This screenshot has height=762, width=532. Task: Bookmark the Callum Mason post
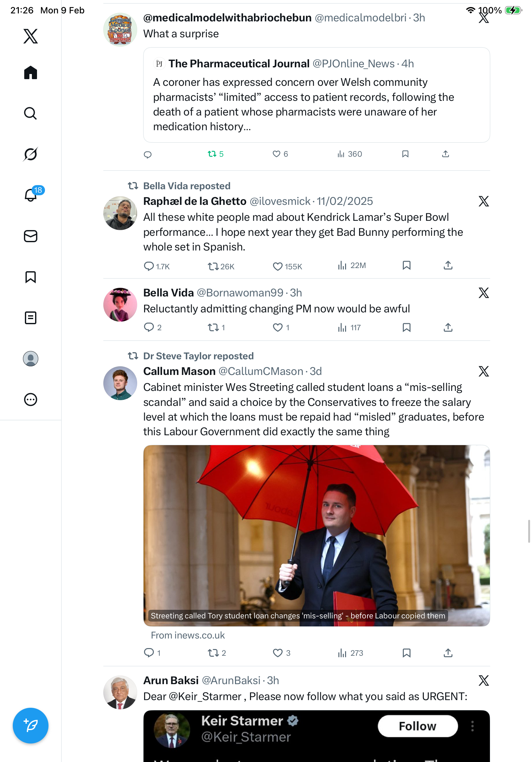[406, 653]
